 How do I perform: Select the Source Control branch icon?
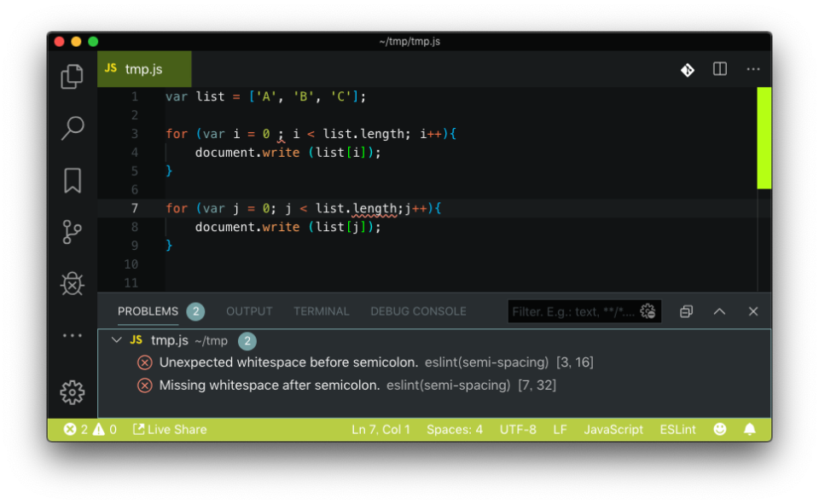coord(72,232)
